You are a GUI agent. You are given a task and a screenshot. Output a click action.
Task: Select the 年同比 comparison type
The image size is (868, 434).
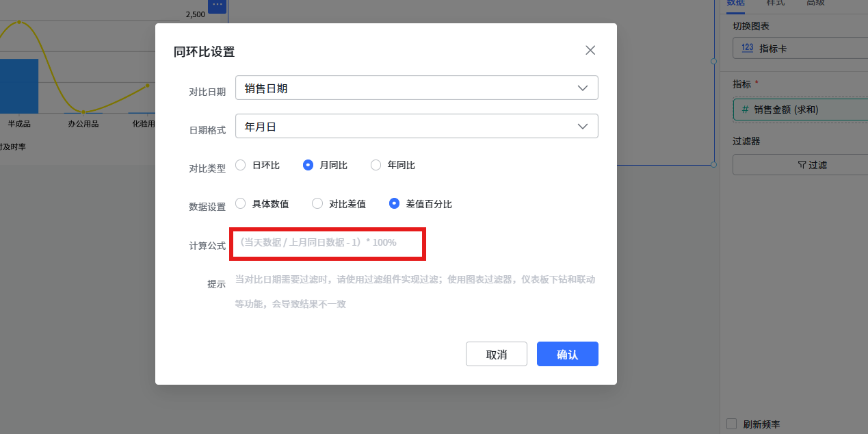coord(376,165)
